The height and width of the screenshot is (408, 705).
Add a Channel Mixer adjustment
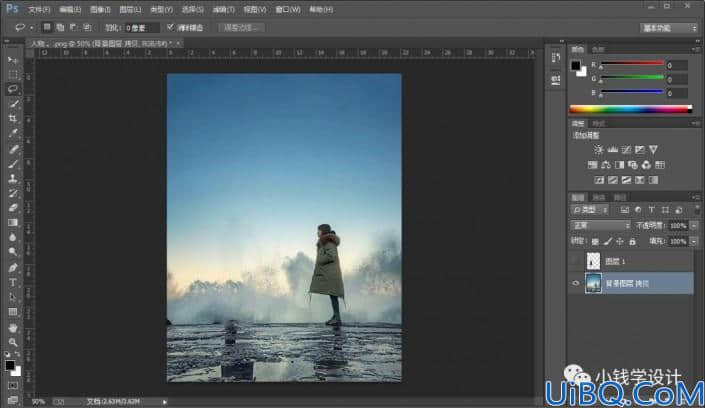coord(646,165)
